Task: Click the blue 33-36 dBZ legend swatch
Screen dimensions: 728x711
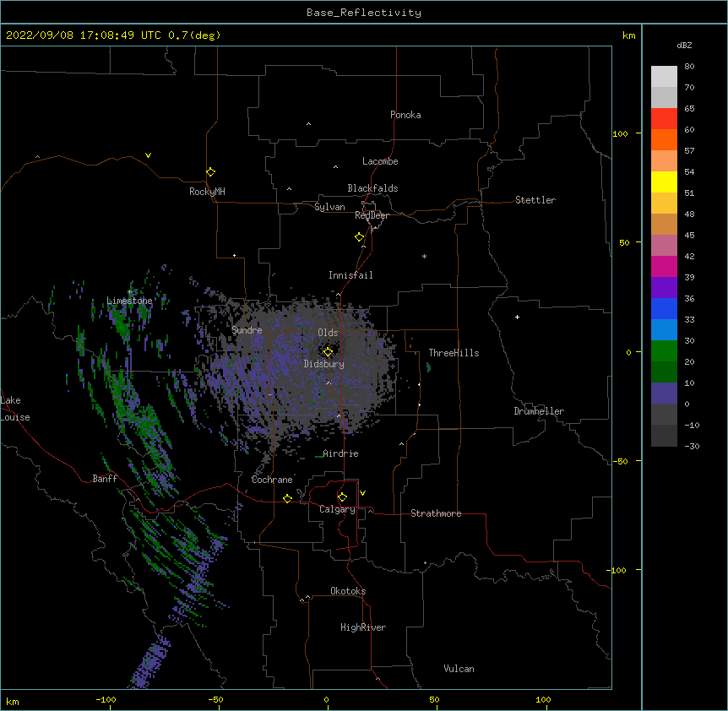Action: [x=664, y=308]
